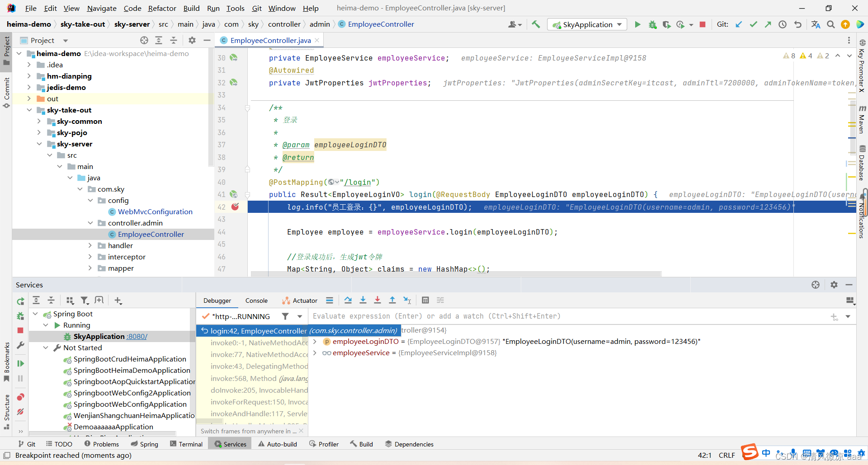The height and width of the screenshot is (465, 868).
Task: Run to cursor in the debugger toolbar
Action: coord(407,300)
